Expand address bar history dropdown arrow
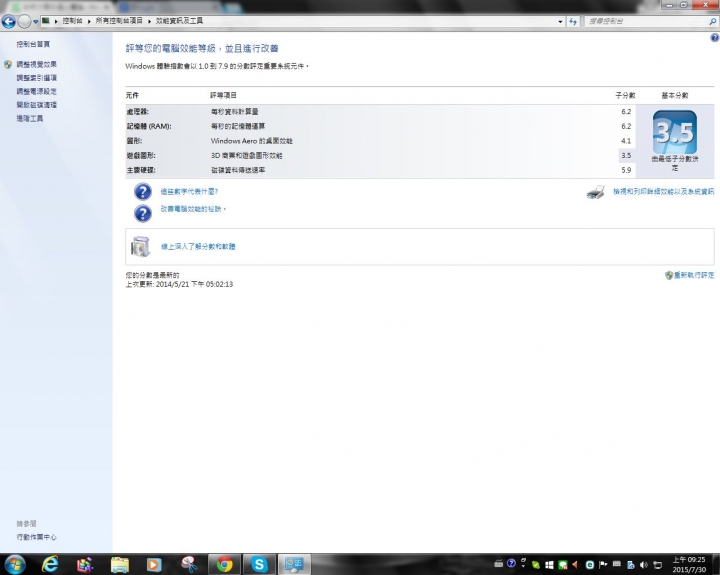The image size is (720, 575). (x=560, y=21)
